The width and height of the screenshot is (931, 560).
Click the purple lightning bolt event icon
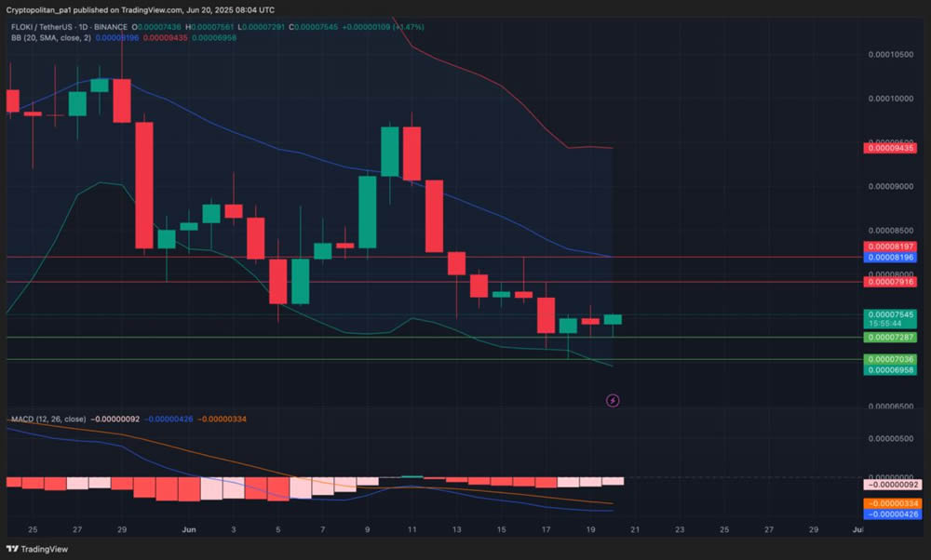point(613,401)
